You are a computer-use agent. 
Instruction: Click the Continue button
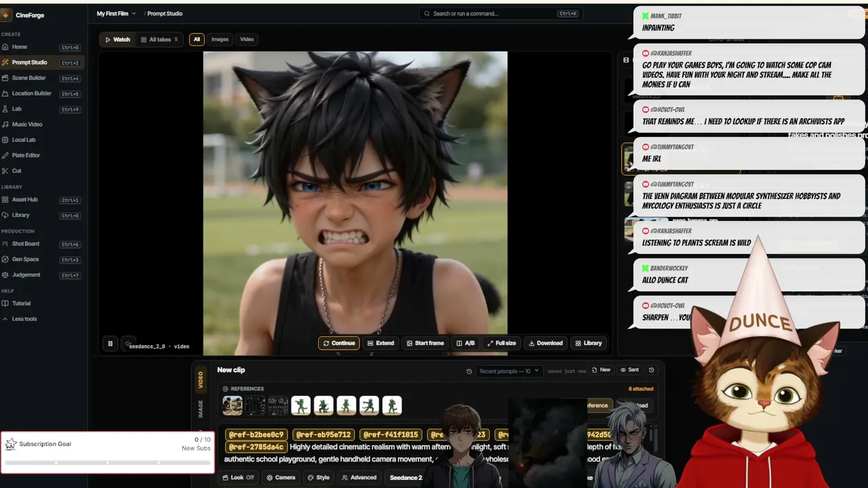click(x=339, y=343)
